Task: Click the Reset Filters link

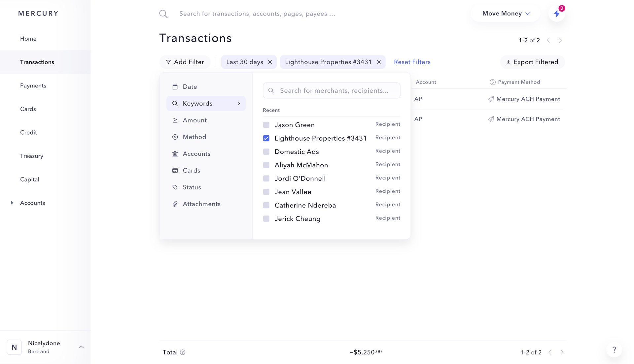Action: point(412,62)
